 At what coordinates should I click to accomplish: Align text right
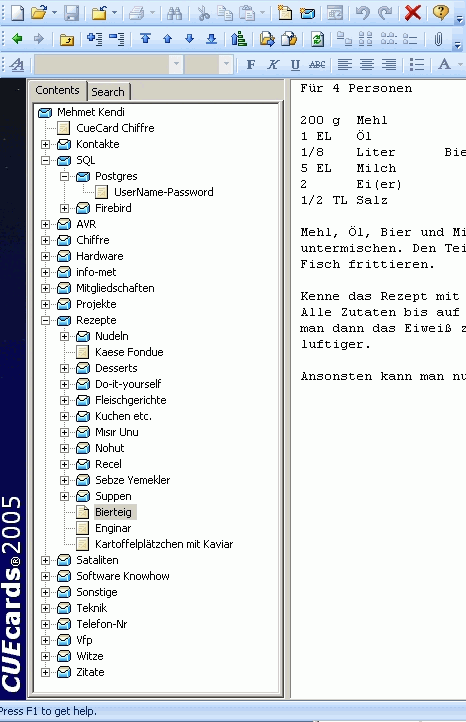point(389,64)
